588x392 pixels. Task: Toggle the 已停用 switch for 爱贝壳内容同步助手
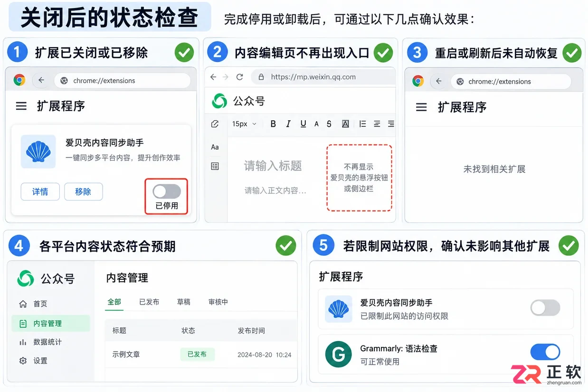click(167, 191)
